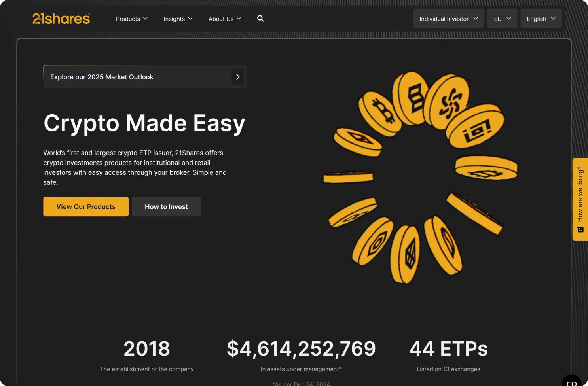
Task: Open the chat widget icon in corner
Action: tap(572, 382)
